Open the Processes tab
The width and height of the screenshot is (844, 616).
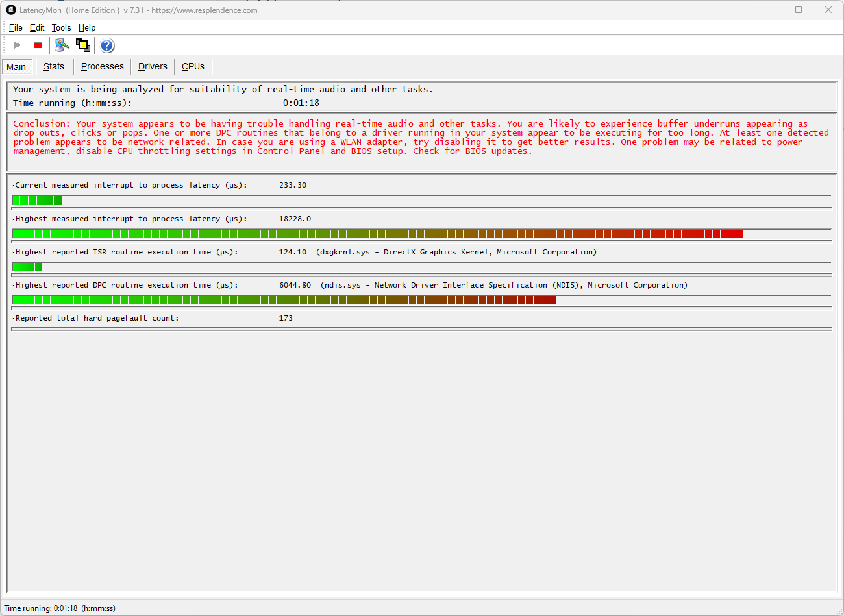click(102, 66)
